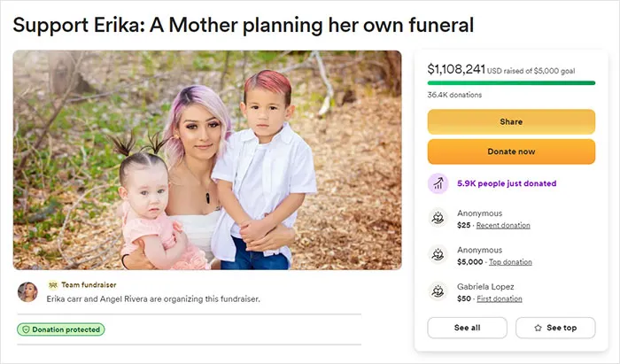The height and width of the screenshot is (364, 620).
Task: Click the Donate now button
Action: click(511, 151)
